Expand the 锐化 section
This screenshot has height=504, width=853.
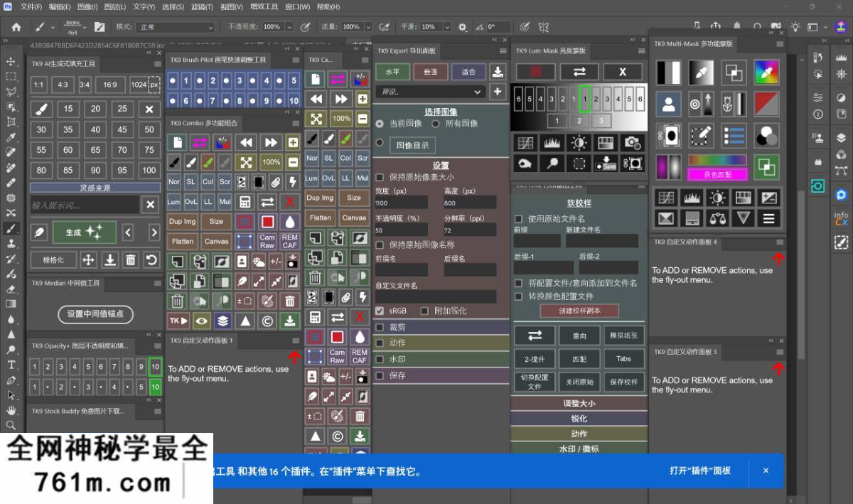point(579,419)
